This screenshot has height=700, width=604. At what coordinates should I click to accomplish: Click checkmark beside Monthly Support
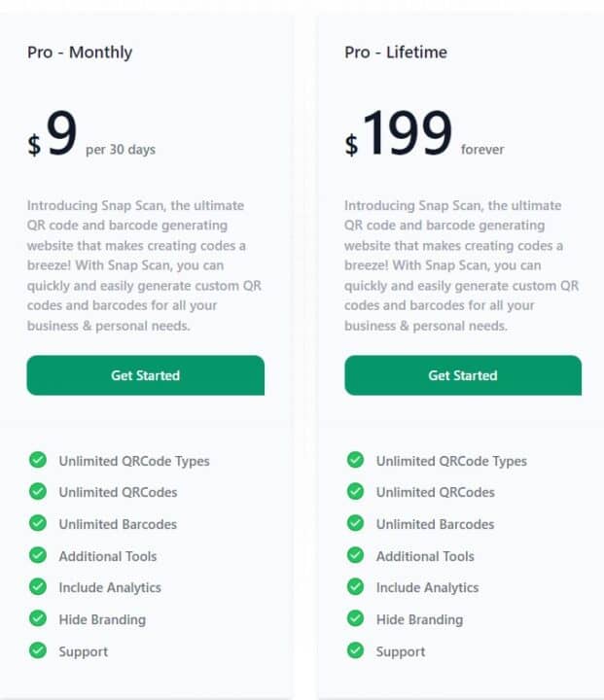(38, 650)
